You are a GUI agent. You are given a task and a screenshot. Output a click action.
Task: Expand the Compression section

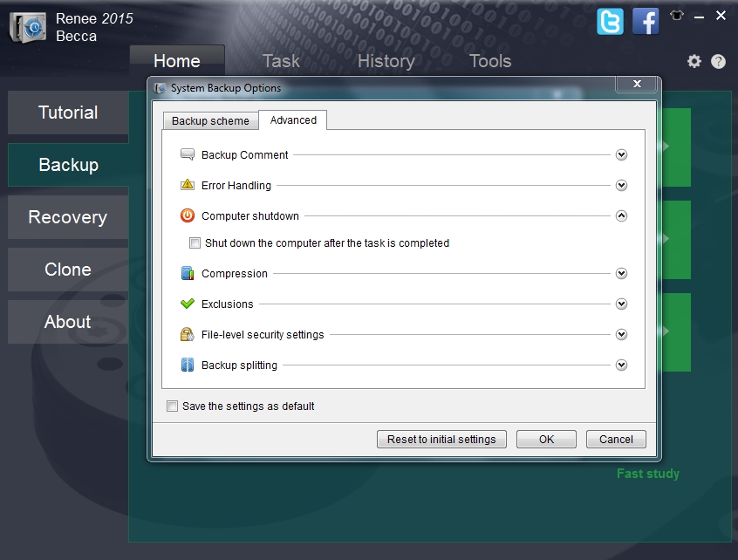[x=622, y=273]
